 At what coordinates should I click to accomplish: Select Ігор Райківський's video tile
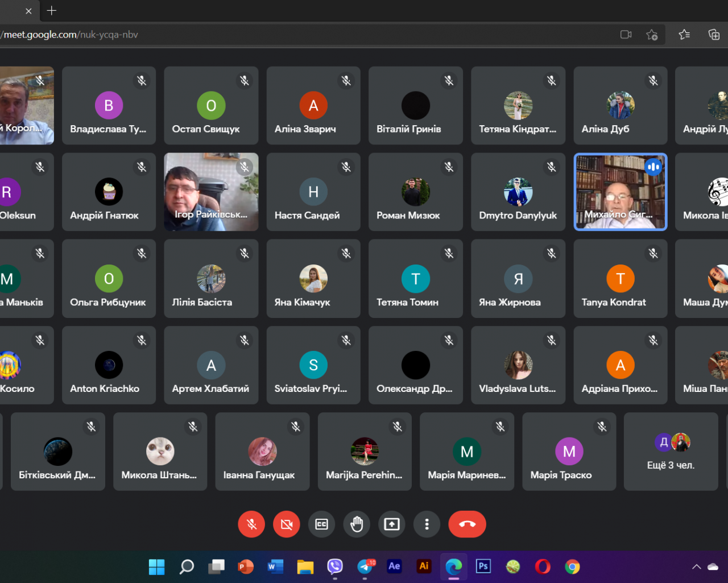[211, 192]
